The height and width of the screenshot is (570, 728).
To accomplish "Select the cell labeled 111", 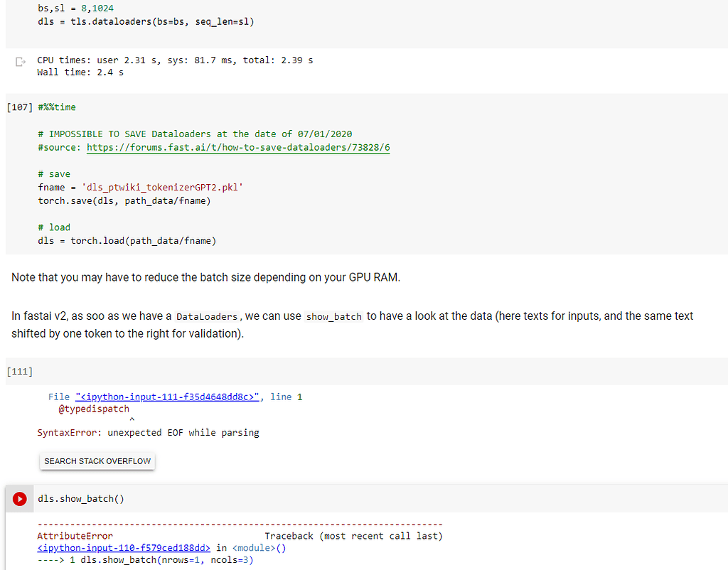I will [19, 371].
